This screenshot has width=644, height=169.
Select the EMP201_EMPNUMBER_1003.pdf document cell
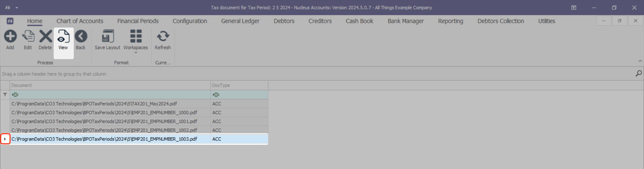tap(110, 139)
